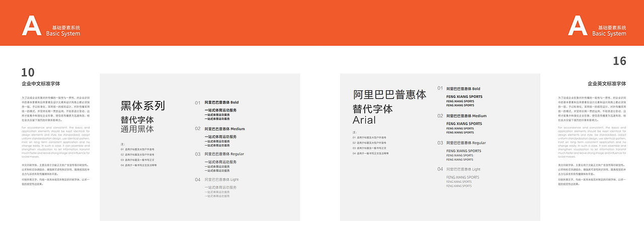
Task: Select the largest bold 一站式体育运动服务 sample line
Action: [220, 110]
